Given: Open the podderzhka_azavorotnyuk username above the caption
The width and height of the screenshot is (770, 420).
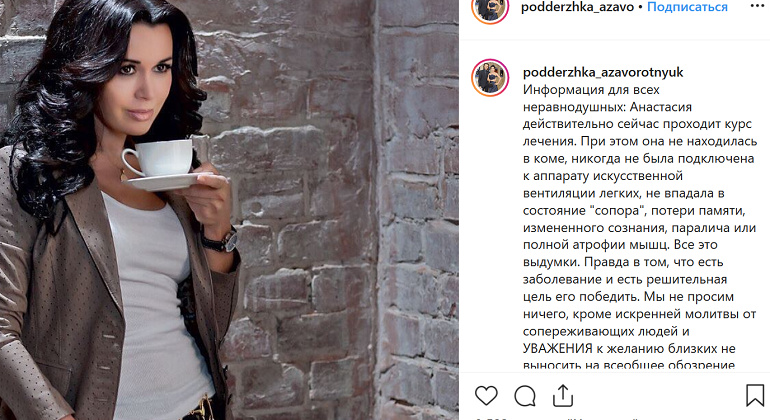Looking at the screenshot, I should pos(603,72).
